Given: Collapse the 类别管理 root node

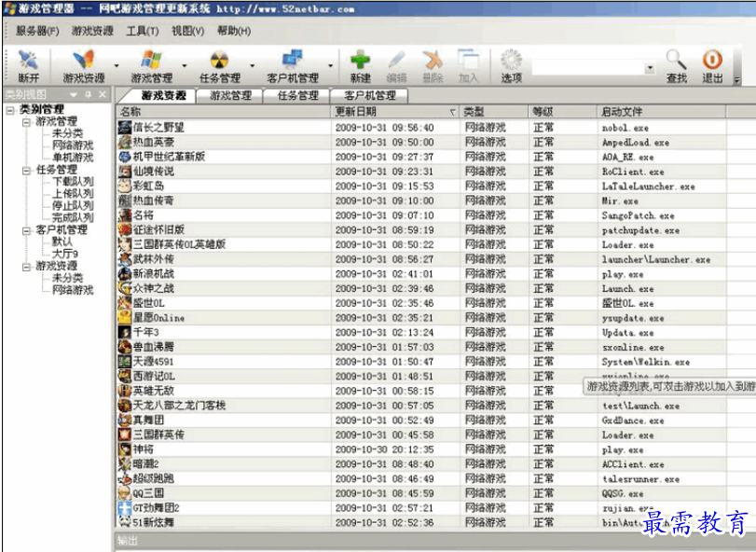Looking at the screenshot, I should point(10,110).
